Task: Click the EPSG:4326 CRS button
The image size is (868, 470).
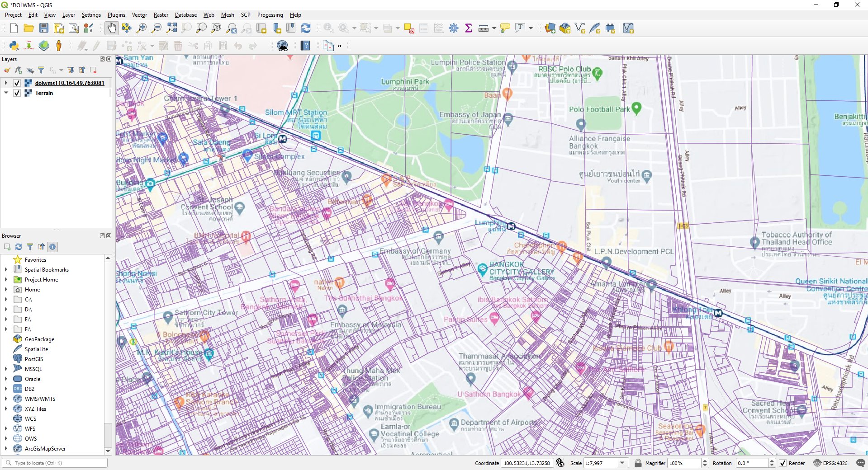Action: click(830, 463)
